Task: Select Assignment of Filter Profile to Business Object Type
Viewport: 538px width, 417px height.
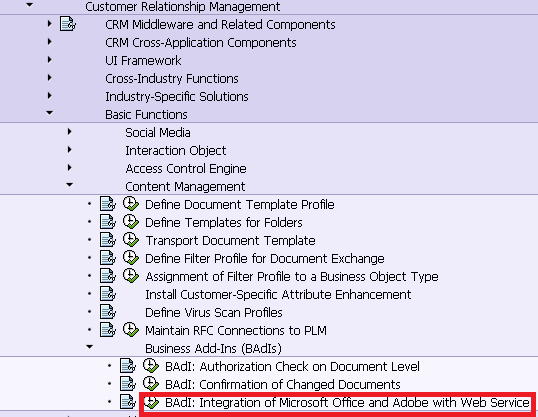Action: (292, 277)
